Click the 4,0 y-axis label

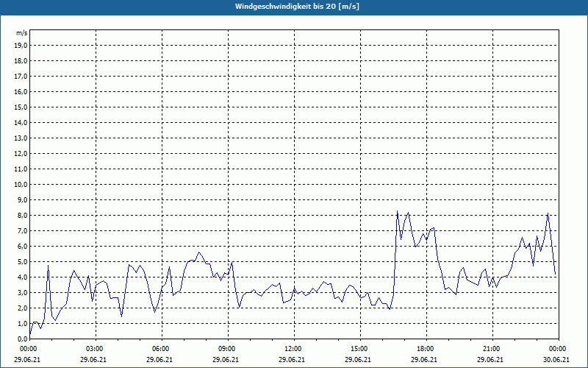point(23,277)
